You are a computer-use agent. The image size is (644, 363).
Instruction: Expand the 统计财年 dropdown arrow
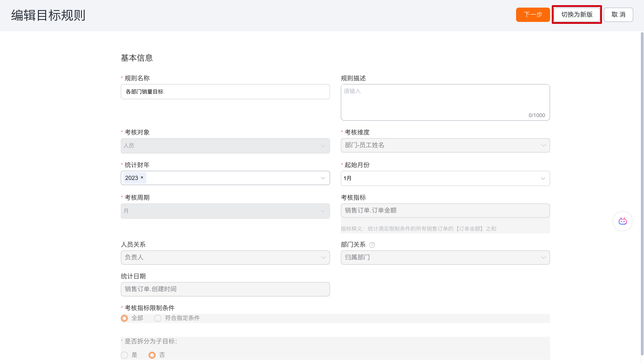coord(323,178)
